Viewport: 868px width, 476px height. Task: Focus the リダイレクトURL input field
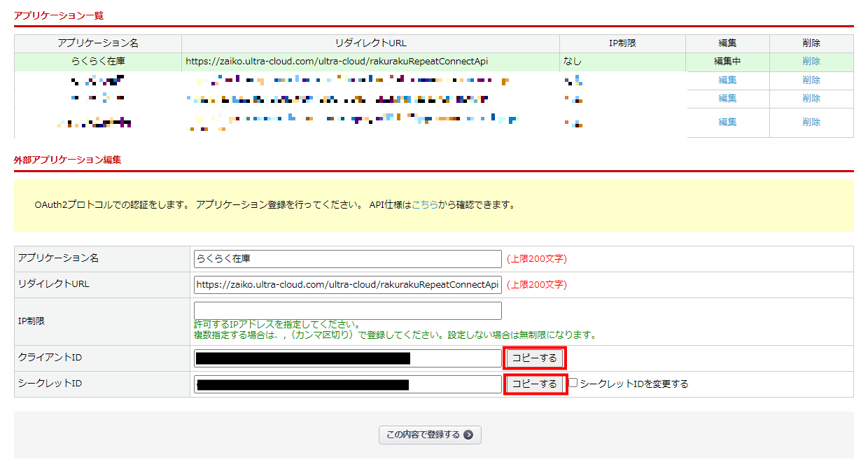click(x=348, y=284)
